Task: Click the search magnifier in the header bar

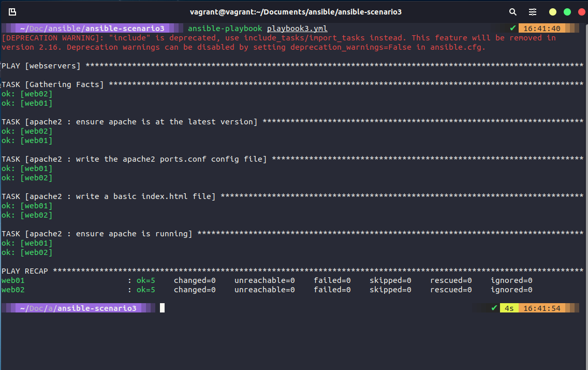Action: point(512,11)
